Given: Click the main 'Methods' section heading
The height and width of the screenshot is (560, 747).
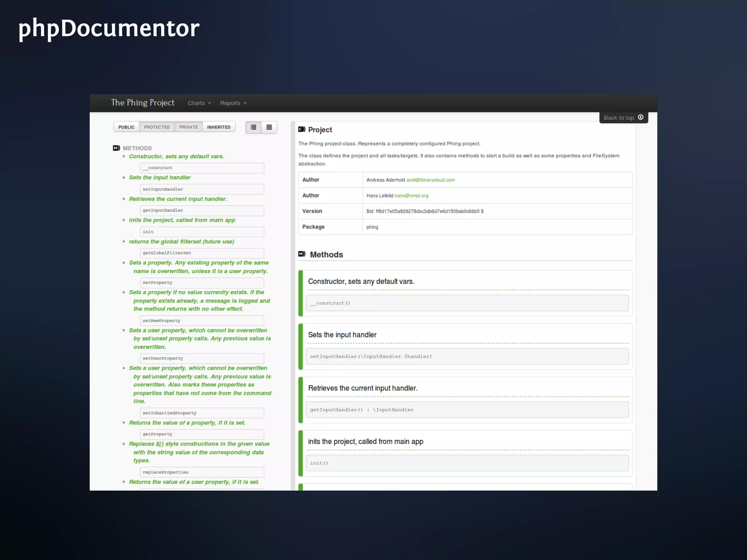Looking at the screenshot, I should [326, 254].
